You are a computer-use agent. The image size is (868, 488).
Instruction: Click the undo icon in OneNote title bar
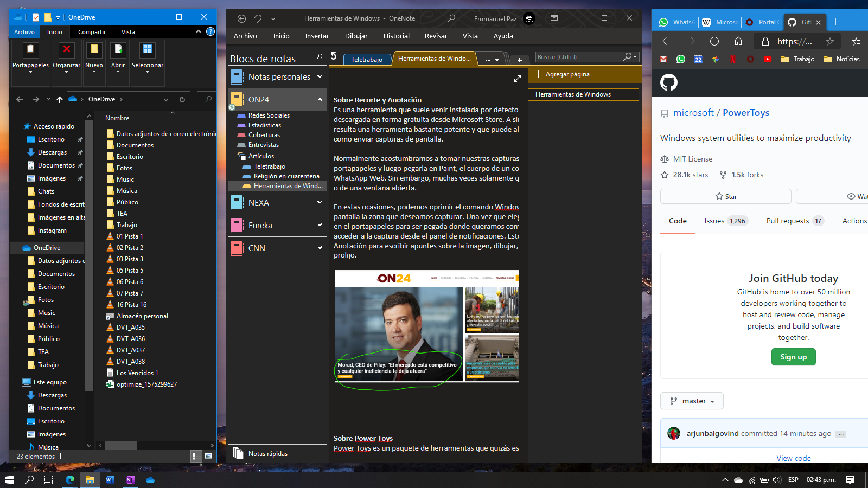click(x=258, y=18)
